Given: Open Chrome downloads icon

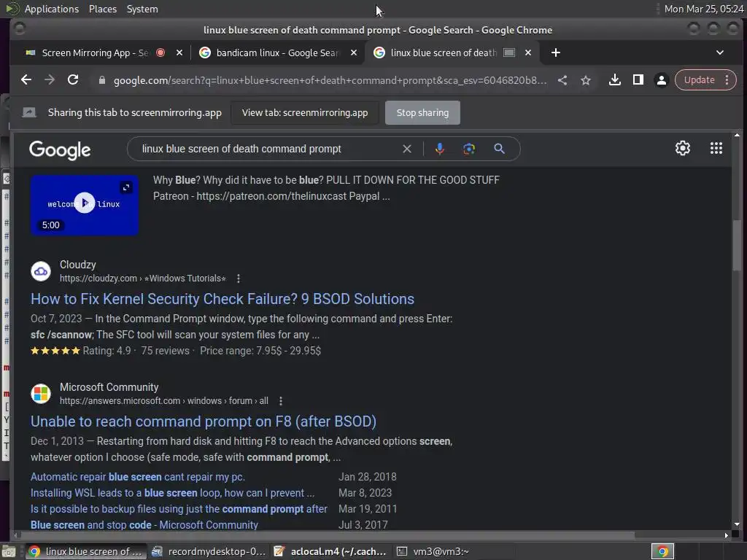Looking at the screenshot, I should coord(614,80).
